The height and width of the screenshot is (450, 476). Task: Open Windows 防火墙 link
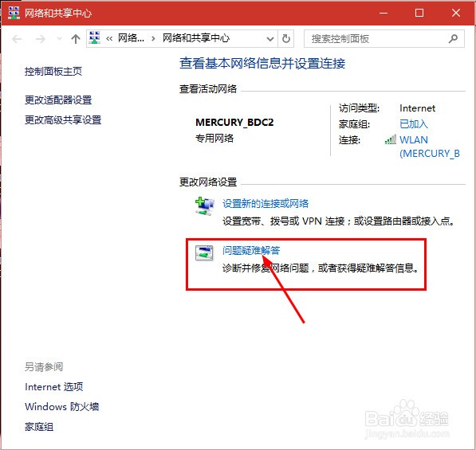click(x=62, y=406)
